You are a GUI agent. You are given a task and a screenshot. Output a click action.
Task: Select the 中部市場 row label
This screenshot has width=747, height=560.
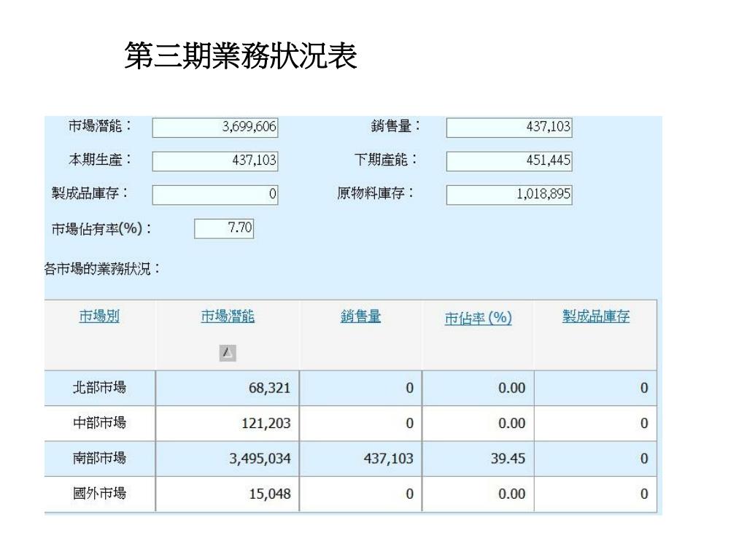[99, 423]
